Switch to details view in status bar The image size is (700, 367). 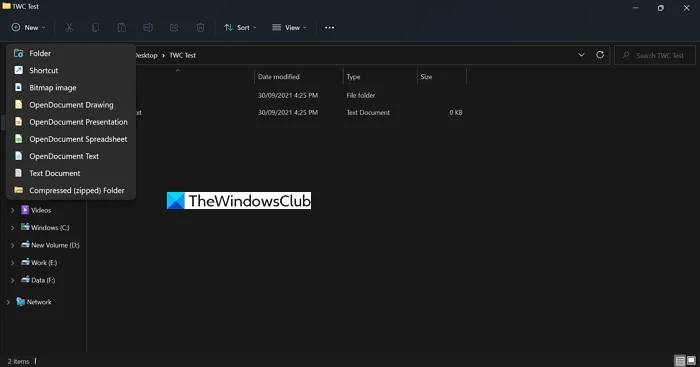tap(680, 361)
